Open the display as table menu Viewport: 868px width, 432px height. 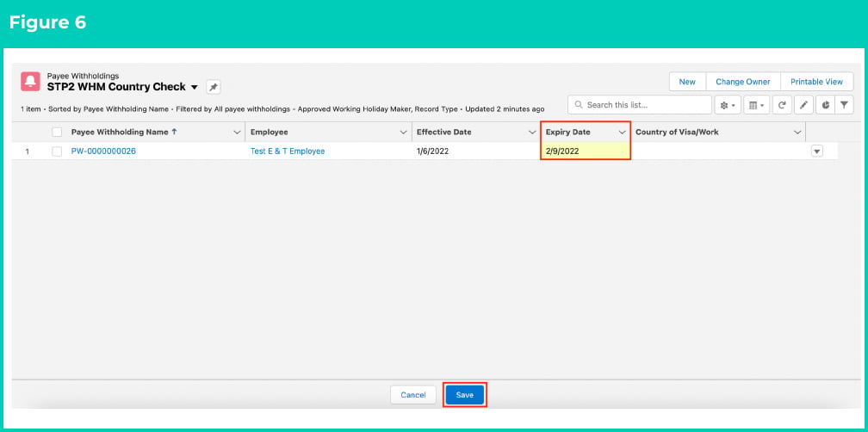point(756,104)
